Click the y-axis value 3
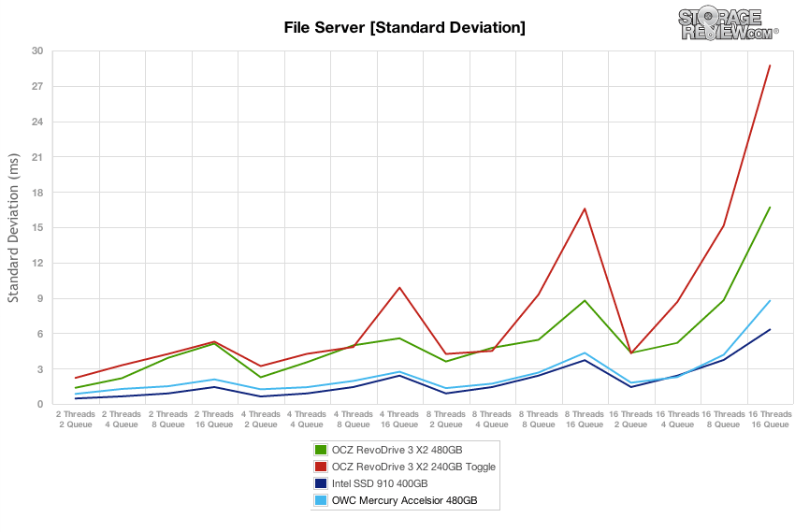The image size is (795, 532). pos(40,369)
